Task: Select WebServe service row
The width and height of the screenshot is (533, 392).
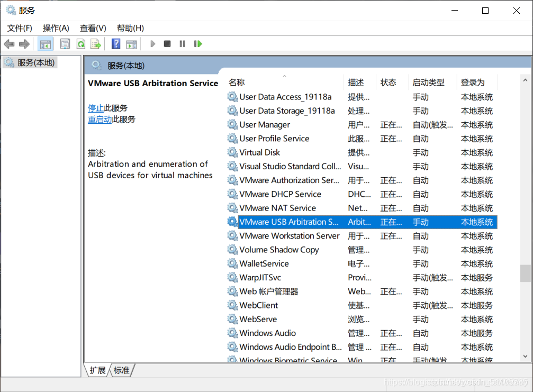Action: click(362, 320)
